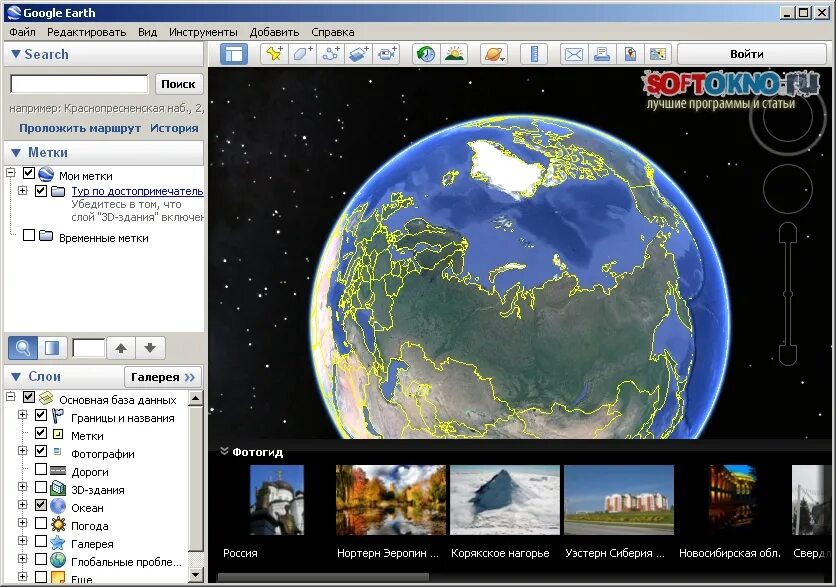
Task: Click the Галерея star icon in layers
Action: point(58,542)
